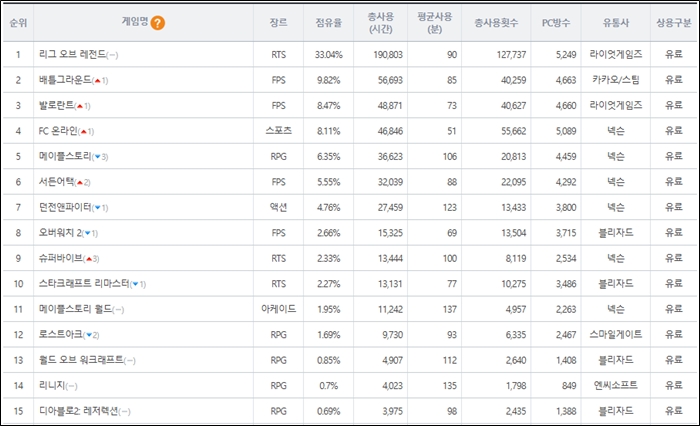The width and height of the screenshot is (700, 426).
Task: Click the PC방수 column header
Action: click(x=567, y=22)
